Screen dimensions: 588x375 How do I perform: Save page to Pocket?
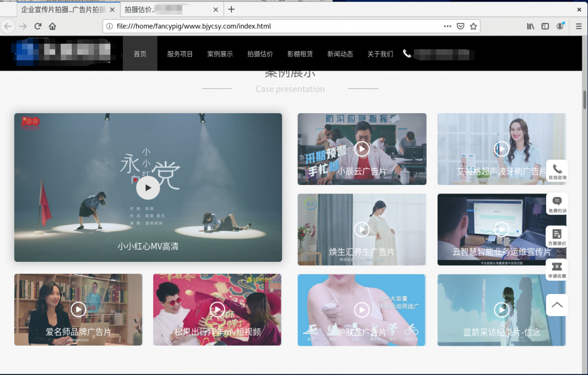coord(461,26)
